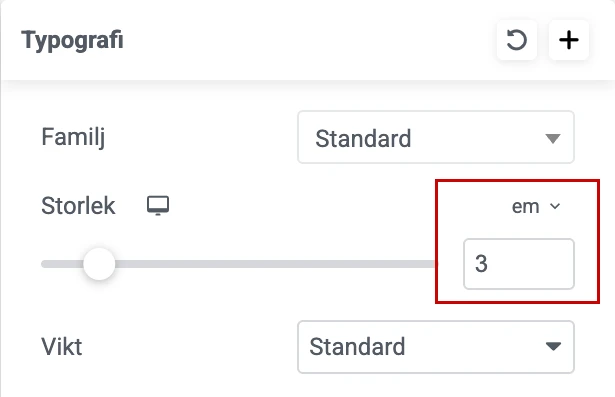
Task: Click the slider track right of the handle
Action: click(275, 264)
